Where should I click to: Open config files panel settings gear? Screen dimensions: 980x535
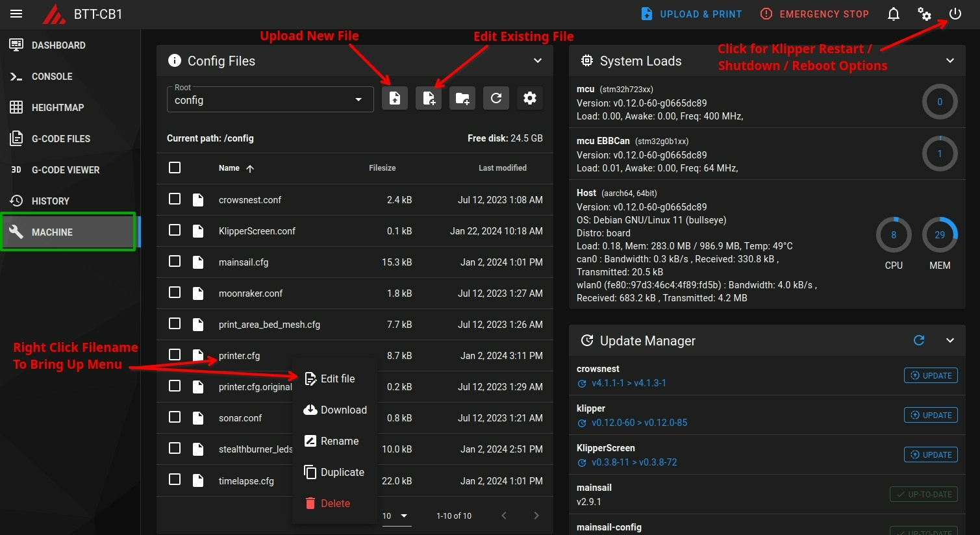[x=530, y=98]
